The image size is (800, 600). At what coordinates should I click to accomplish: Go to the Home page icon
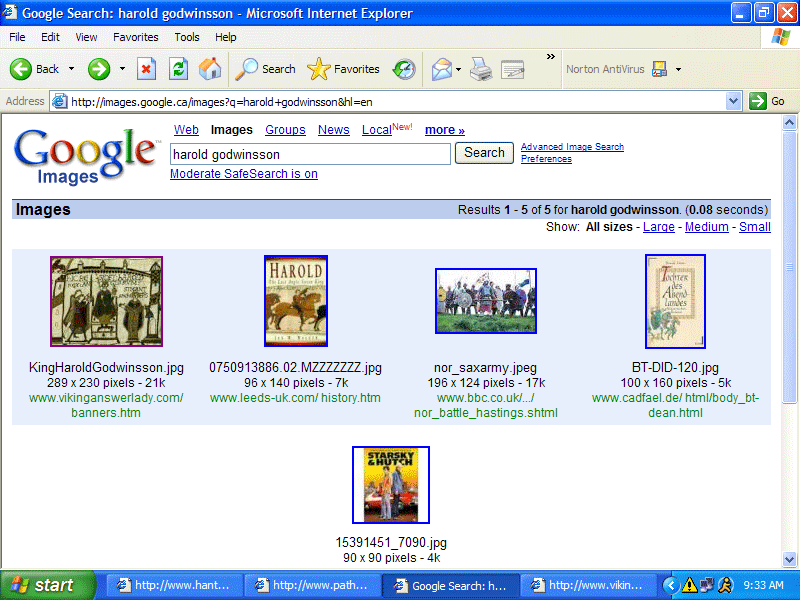click(210, 69)
